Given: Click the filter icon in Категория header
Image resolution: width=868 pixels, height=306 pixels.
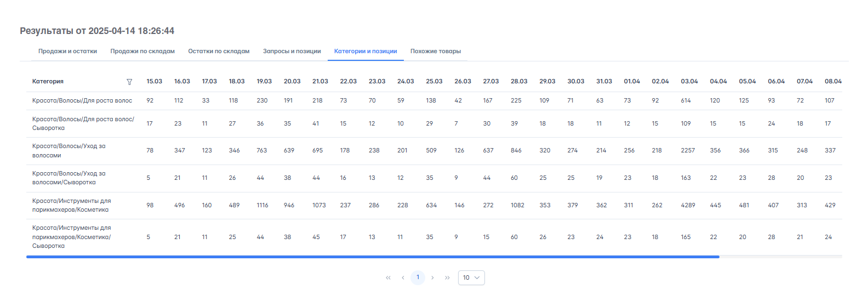Looking at the screenshot, I should [129, 82].
